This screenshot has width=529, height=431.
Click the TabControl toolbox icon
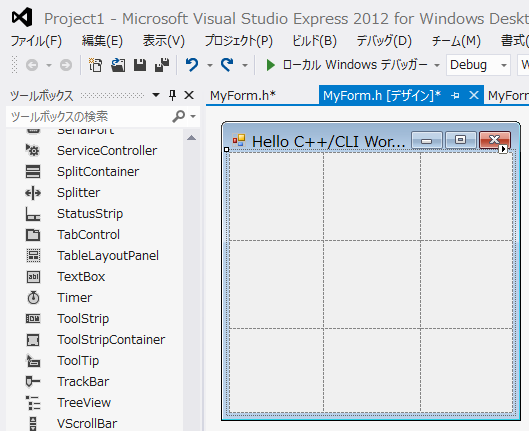(x=33, y=235)
